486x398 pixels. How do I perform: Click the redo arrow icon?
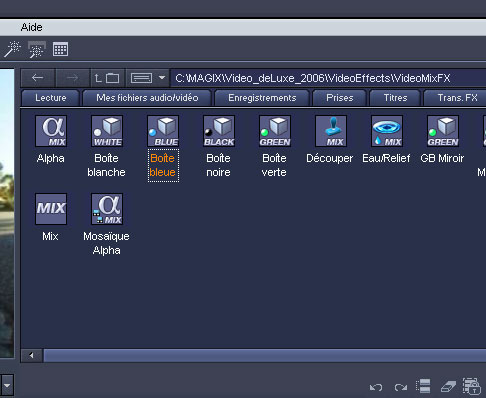click(401, 387)
